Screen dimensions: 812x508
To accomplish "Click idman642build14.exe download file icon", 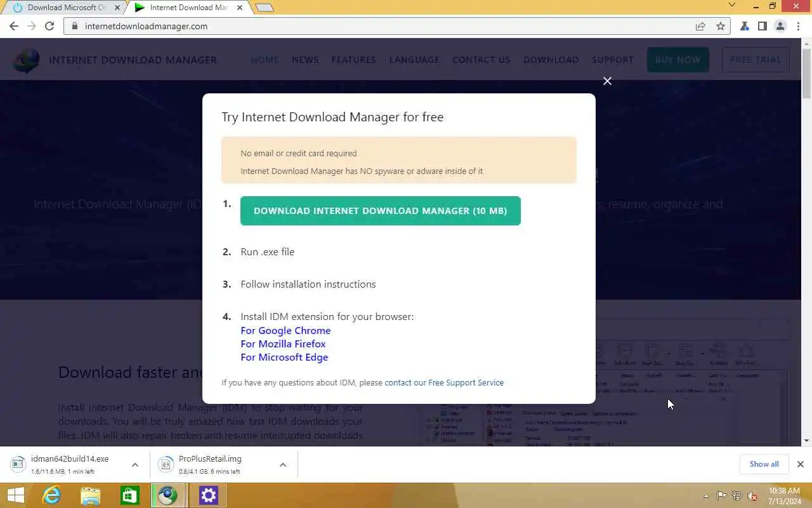I will tap(18, 464).
